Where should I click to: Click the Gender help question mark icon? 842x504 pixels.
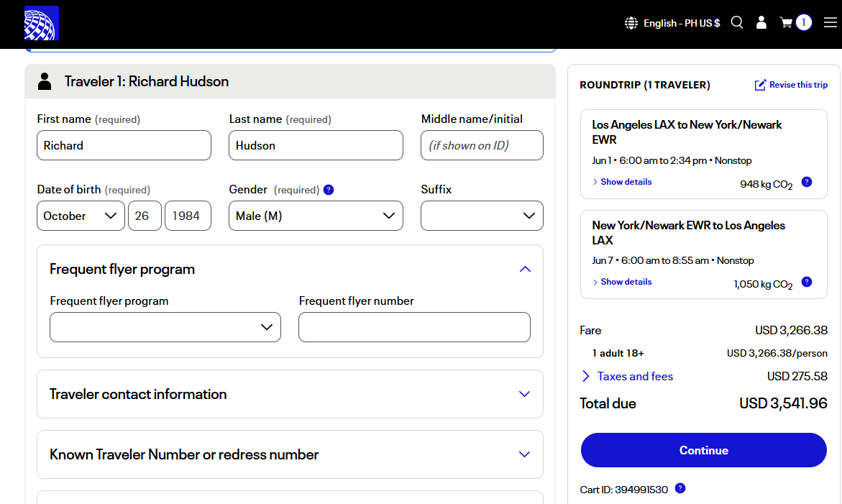[329, 190]
